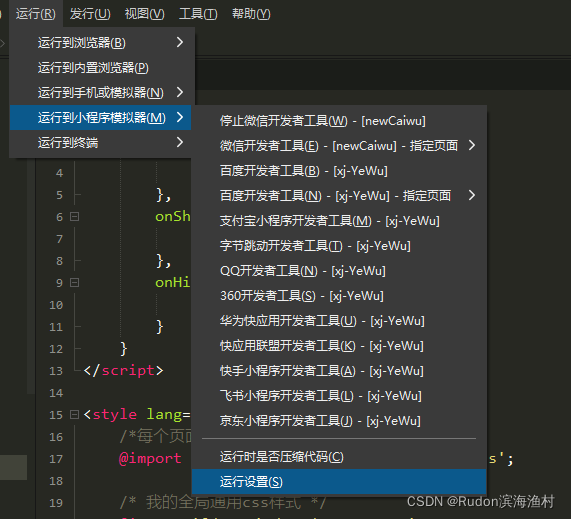Collapse code fold marker on line 9
571x519 pixels.
coord(74,283)
